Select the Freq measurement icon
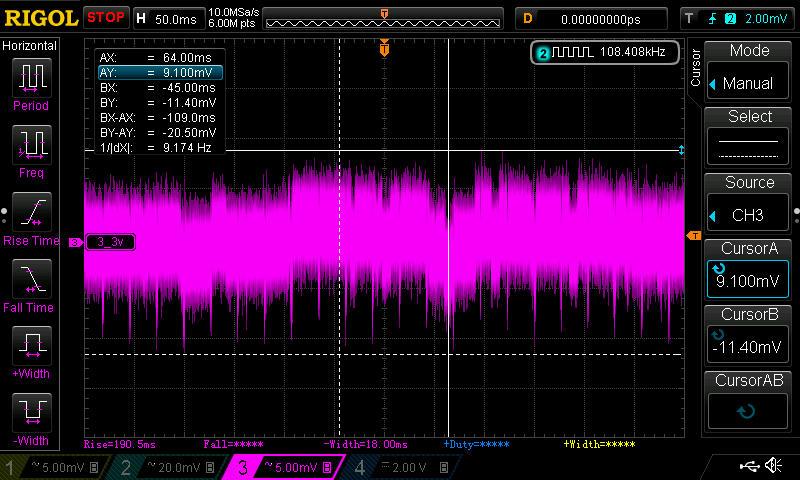 (x=31, y=145)
